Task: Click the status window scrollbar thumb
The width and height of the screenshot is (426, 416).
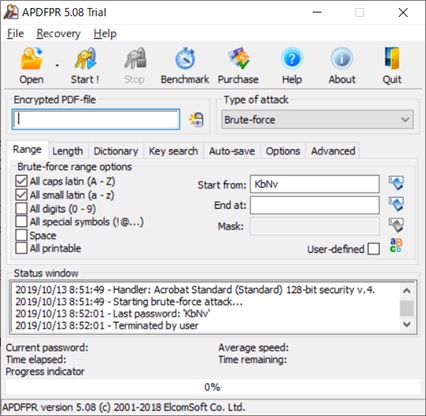Action: (407, 308)
